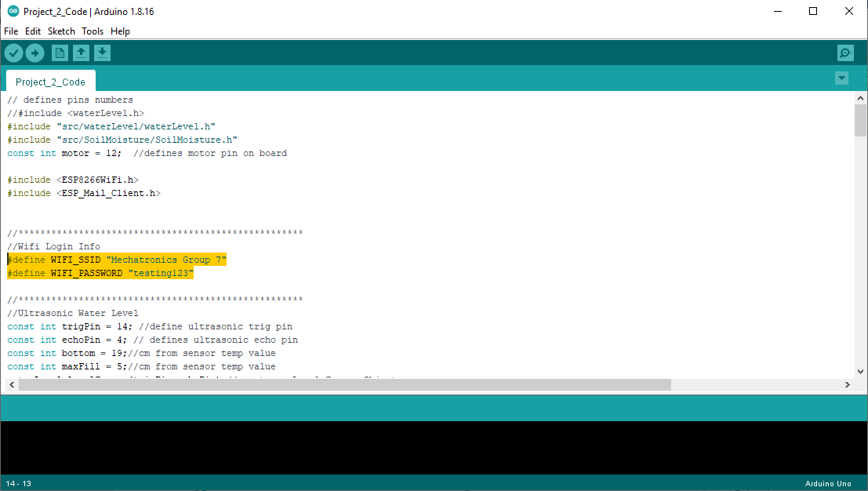This screenshot has width=868, height=491.
Task: Open the File menu
Action: point(11,31)
